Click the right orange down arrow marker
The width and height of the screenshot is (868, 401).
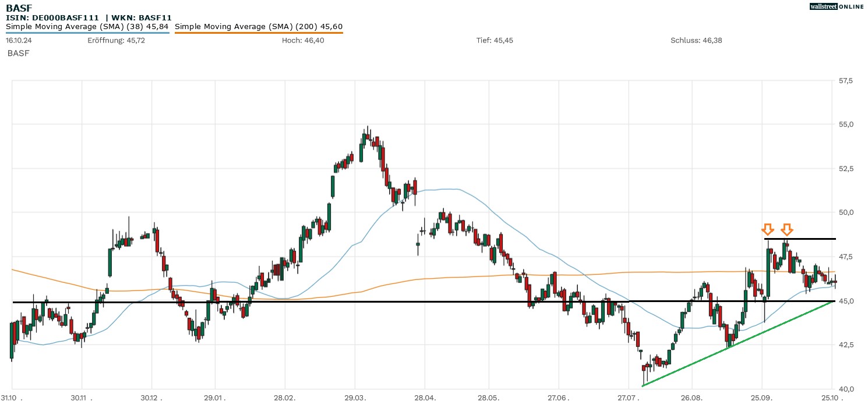tap(787, 229)
